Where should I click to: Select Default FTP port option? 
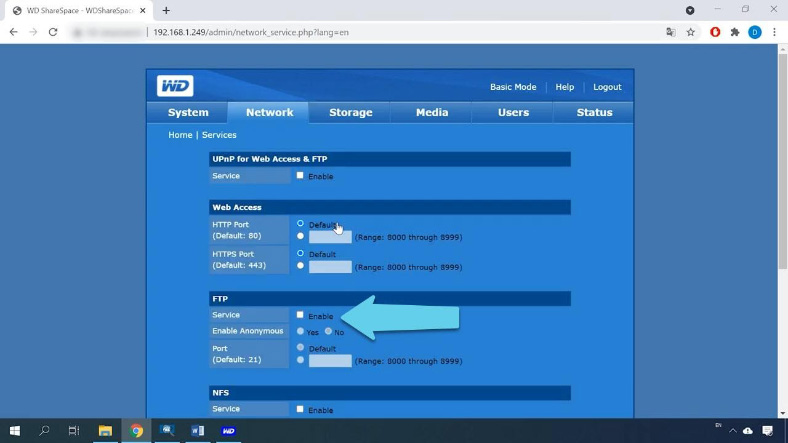point(300,347)
